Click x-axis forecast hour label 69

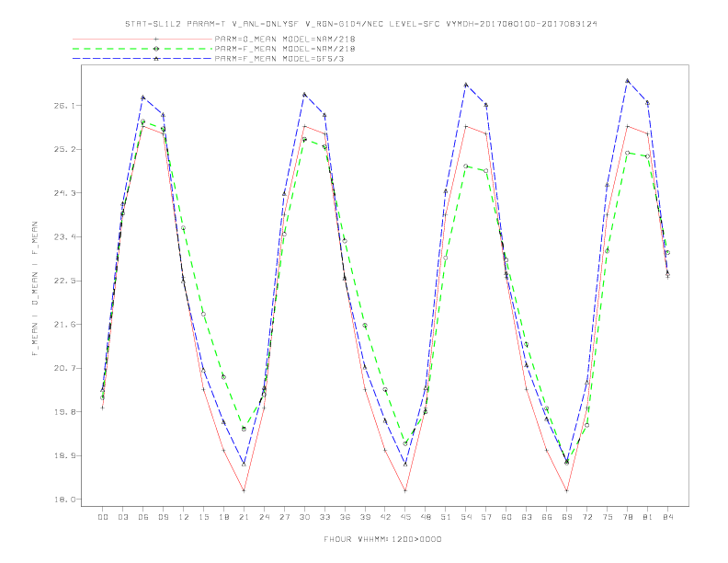pyautogui.click(x=567, y=517)
